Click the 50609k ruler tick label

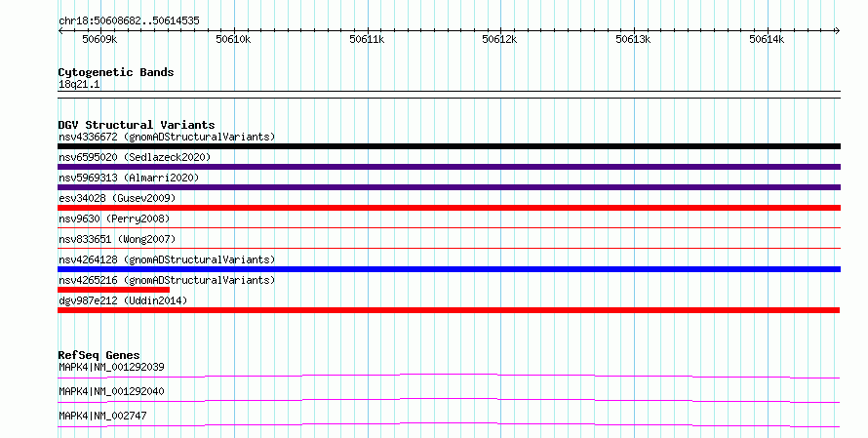click(x=99, y=39)
